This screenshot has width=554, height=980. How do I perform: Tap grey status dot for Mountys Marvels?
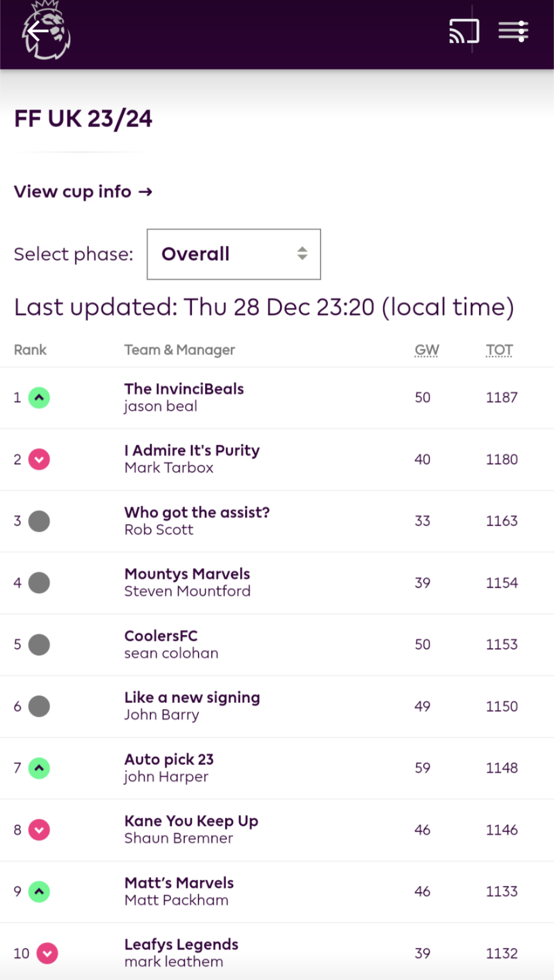[x=39, y=583]
